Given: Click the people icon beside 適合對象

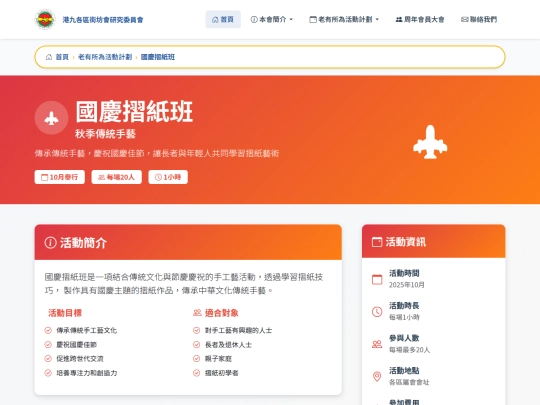Looking at the screenshot, I should click(x=197, y=313).
